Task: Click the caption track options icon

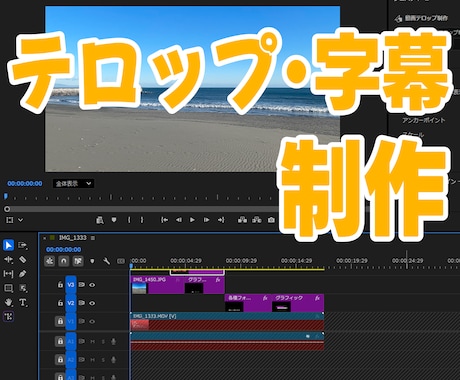Action: coord(121,261)
